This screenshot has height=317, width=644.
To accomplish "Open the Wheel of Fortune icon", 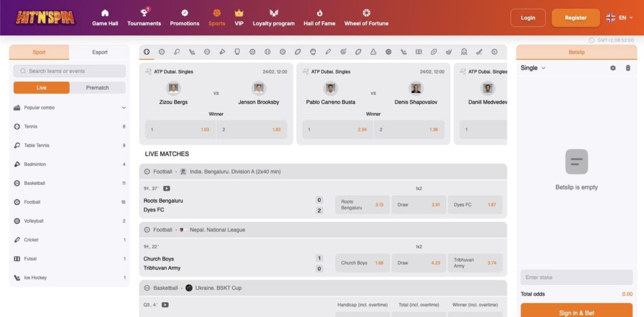I will (366, 13).
